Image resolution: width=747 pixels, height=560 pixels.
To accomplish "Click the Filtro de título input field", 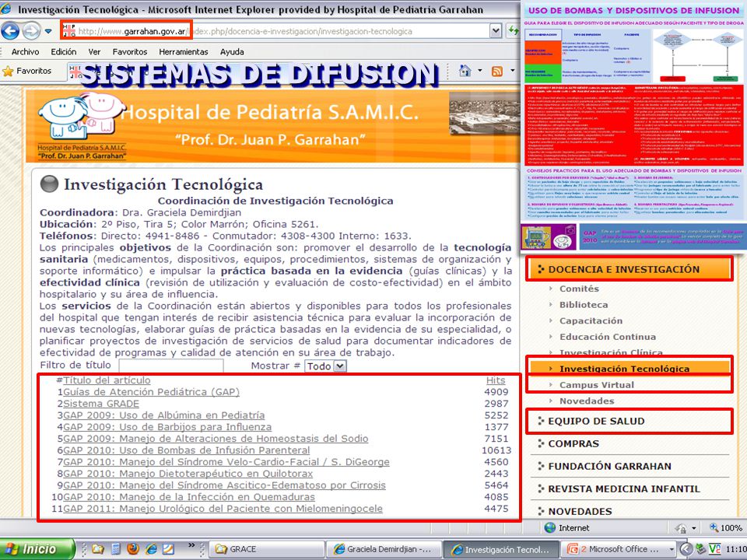I will 171,366.
